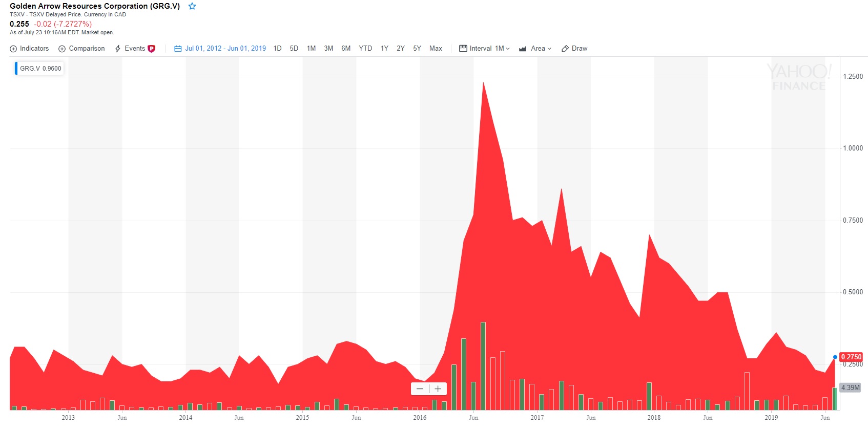Open the Indicators menu
Image resolution: width=868 pixels, height=432 pixels.
point(29,49)
